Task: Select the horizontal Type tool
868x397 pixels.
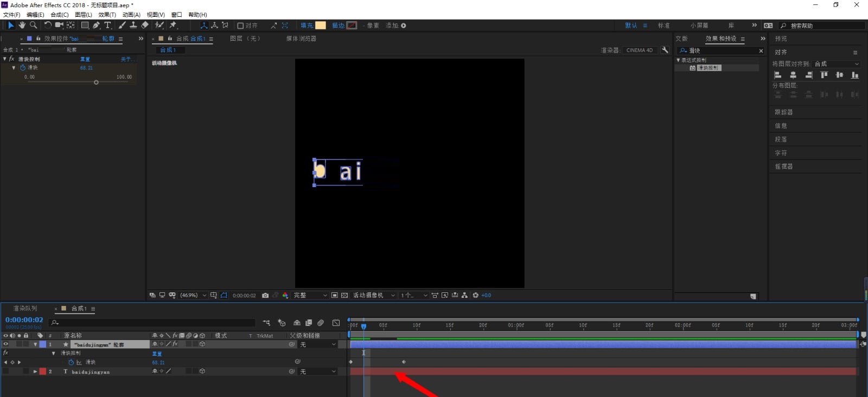Action: (x=107, y=25)
